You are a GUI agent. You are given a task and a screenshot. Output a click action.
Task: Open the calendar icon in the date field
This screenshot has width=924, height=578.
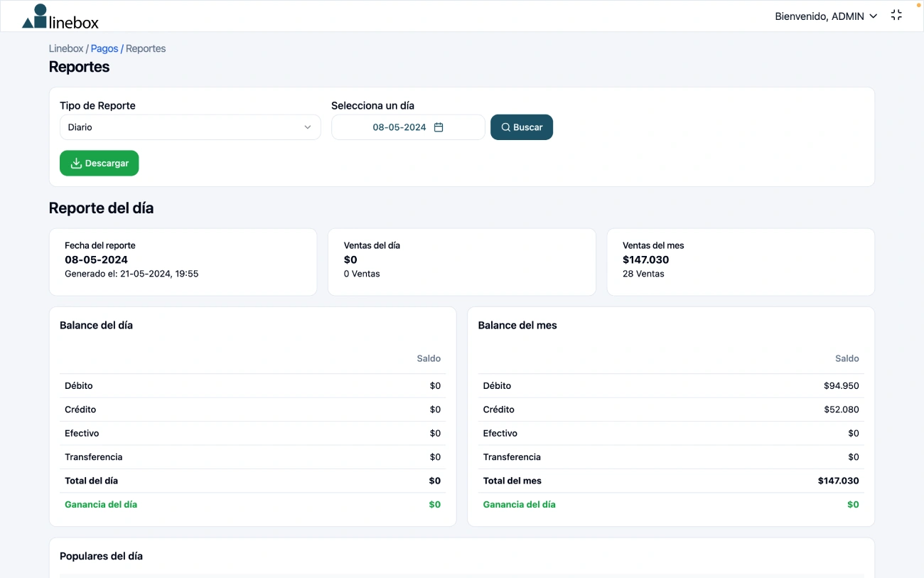439,127
